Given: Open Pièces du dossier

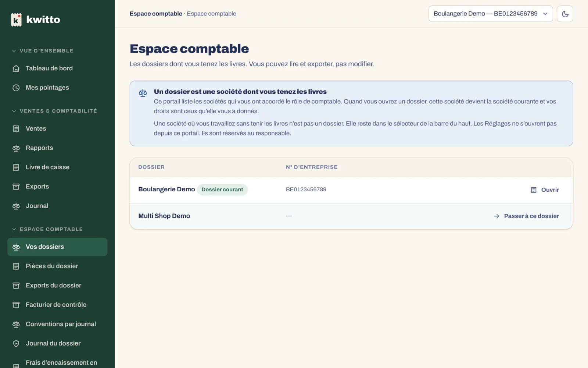Looking at the screenshot, I should click(57, 266).
